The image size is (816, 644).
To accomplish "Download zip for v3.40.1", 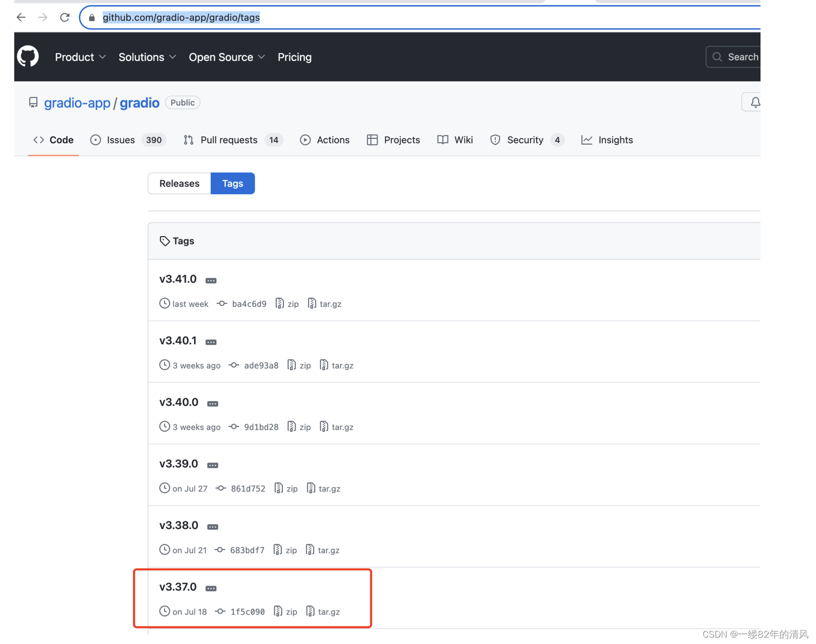I will pos(299,365).
